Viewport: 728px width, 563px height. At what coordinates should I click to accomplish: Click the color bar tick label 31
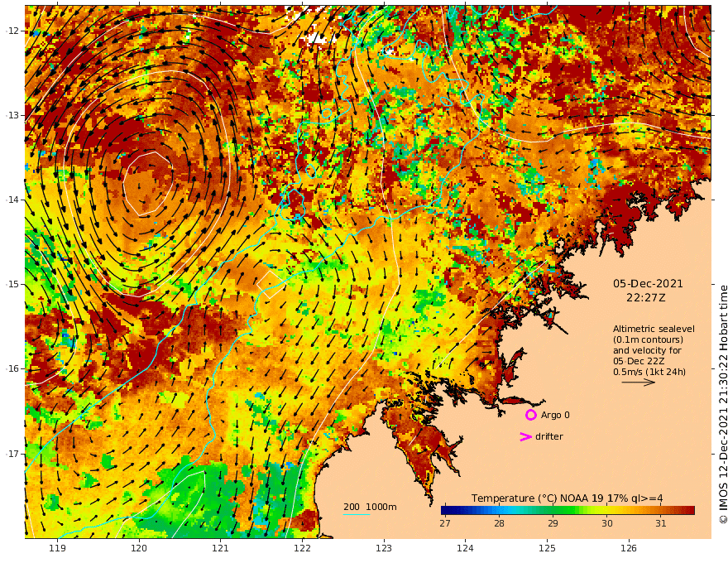tap(661, 523)
